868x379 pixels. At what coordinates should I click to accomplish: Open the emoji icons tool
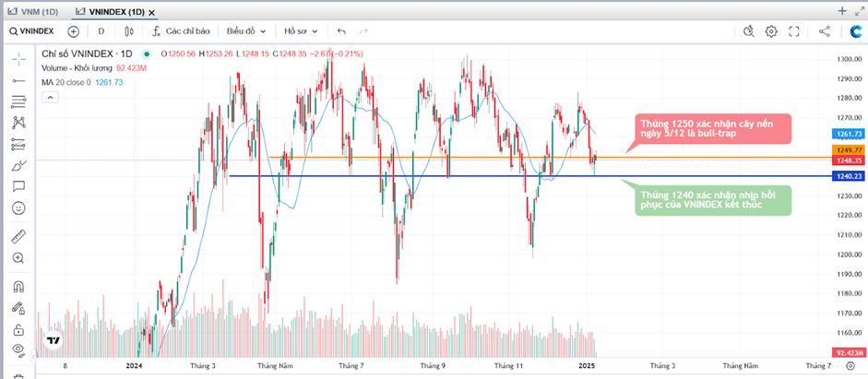coord(18,207)
